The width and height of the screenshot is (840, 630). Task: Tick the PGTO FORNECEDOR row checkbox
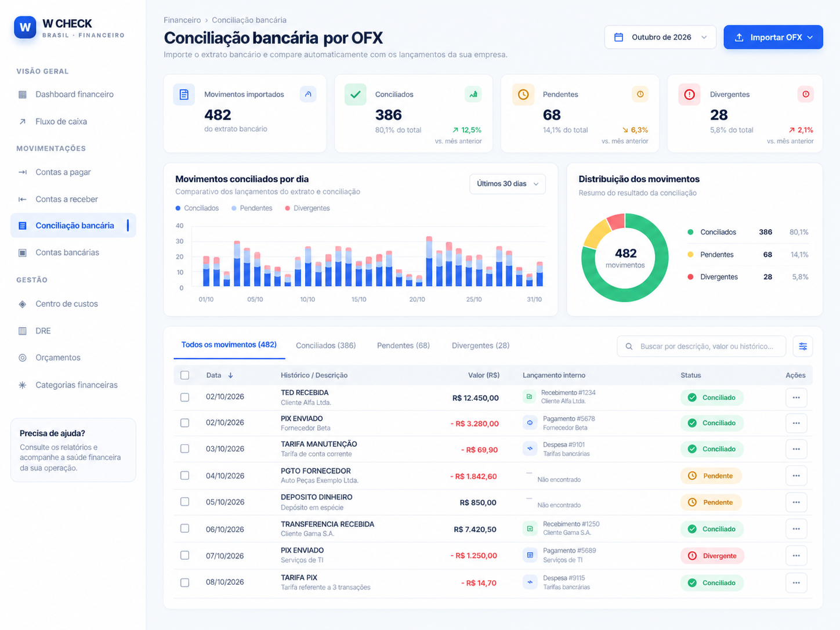pos(184,476)
